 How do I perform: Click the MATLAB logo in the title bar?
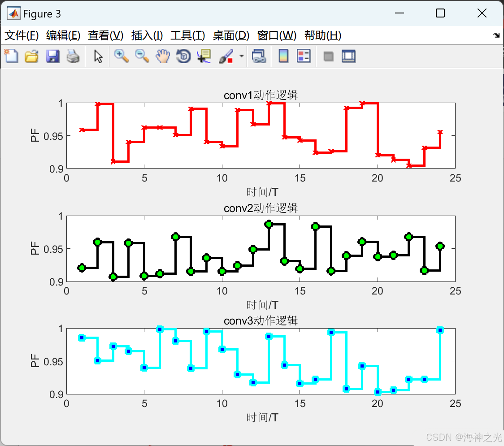[x=13, y=13]
